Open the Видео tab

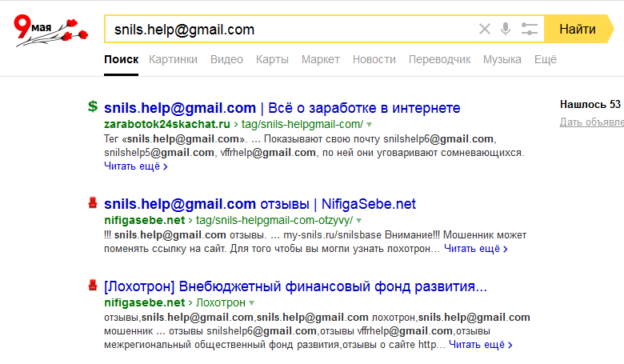[x=226, y=59]
